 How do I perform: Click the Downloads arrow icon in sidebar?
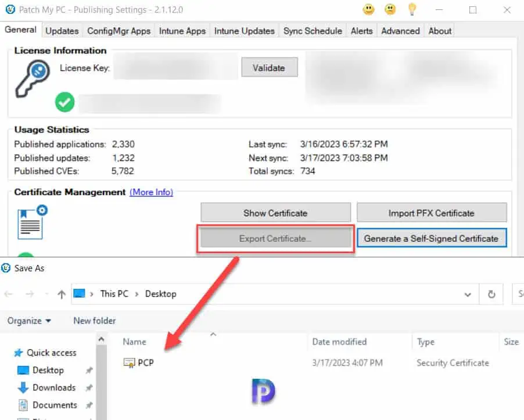[23, 387]
